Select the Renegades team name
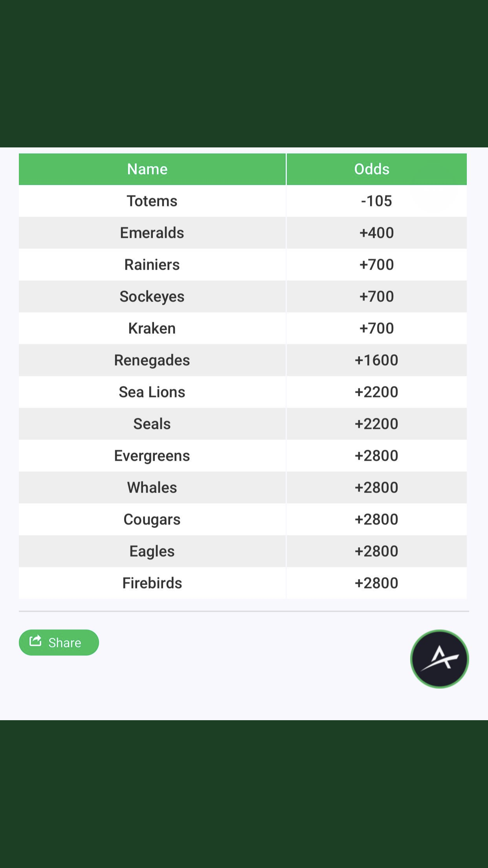The height and width of the screenshot is (868, 488). [152, 360]
